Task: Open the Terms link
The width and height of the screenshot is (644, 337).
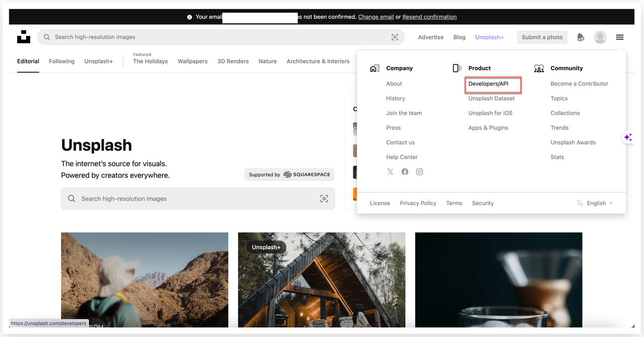Action: click(x=454, y=203)
